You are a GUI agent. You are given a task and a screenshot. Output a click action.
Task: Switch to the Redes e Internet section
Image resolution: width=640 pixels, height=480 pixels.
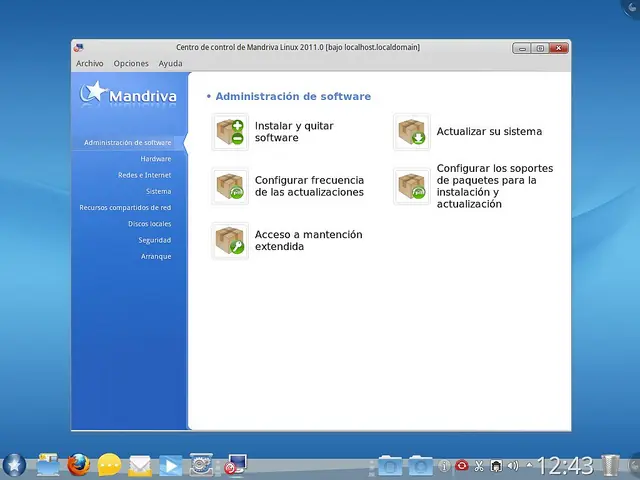144,175
